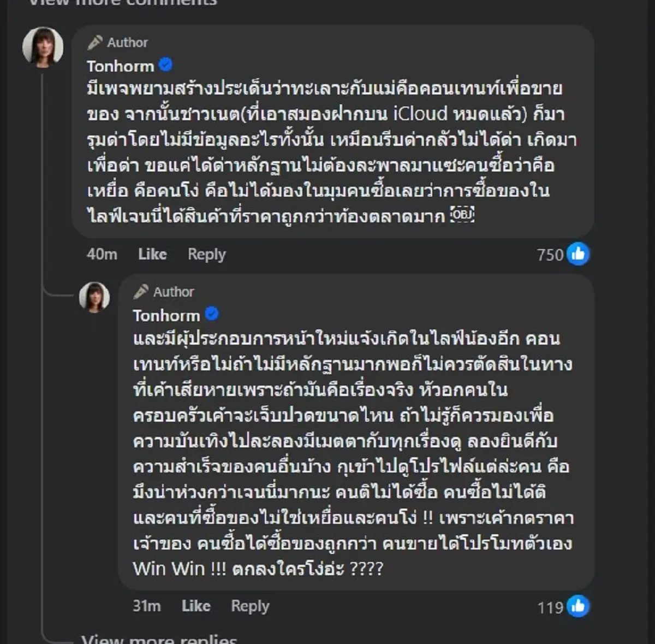Like the first comment posted 40m ago
This screenshot has height=644, width=655.
pos(152,254)
